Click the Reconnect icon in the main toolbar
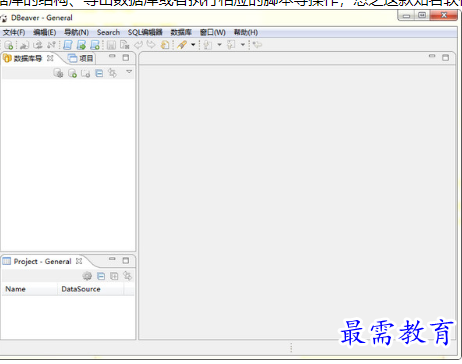 tap(38, 45)
